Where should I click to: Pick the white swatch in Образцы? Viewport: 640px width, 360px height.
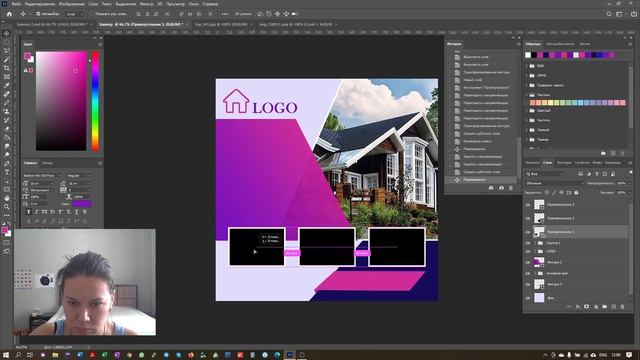[x=528, y=55]
